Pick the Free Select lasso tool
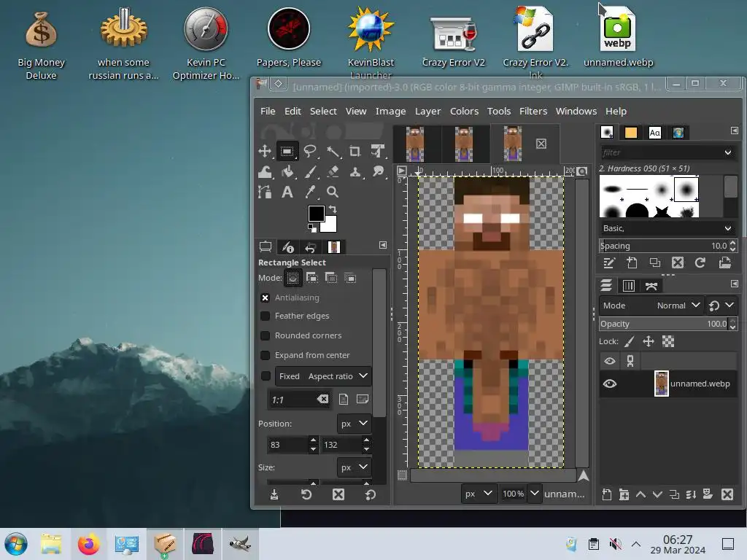This screenshot has width=747, height=560. [x=310, y=152]
